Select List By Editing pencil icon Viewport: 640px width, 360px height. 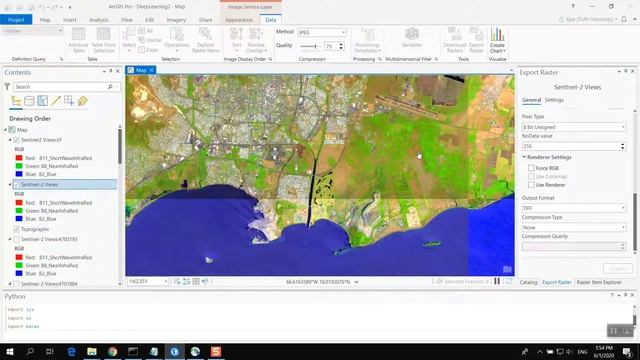click(56, 101)
